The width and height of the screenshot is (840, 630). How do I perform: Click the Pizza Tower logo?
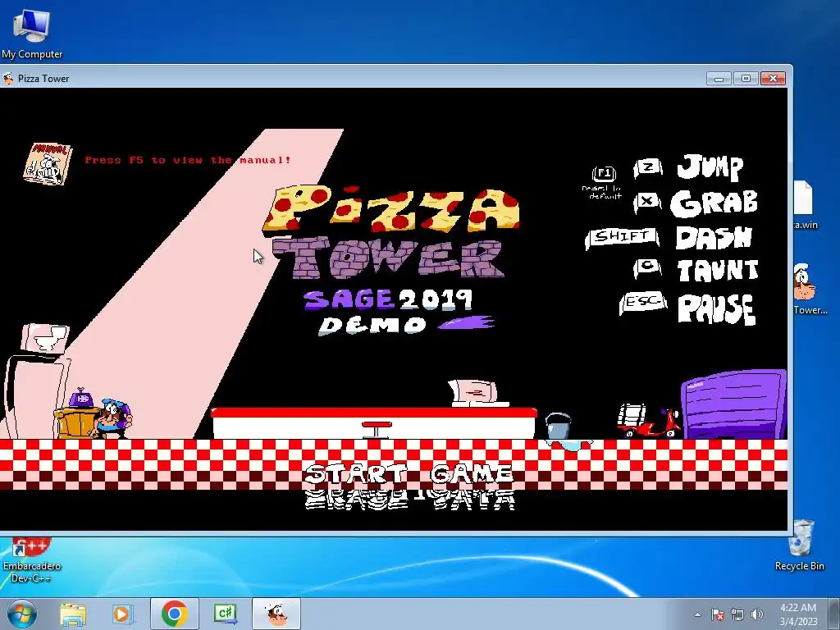[391, 231]
